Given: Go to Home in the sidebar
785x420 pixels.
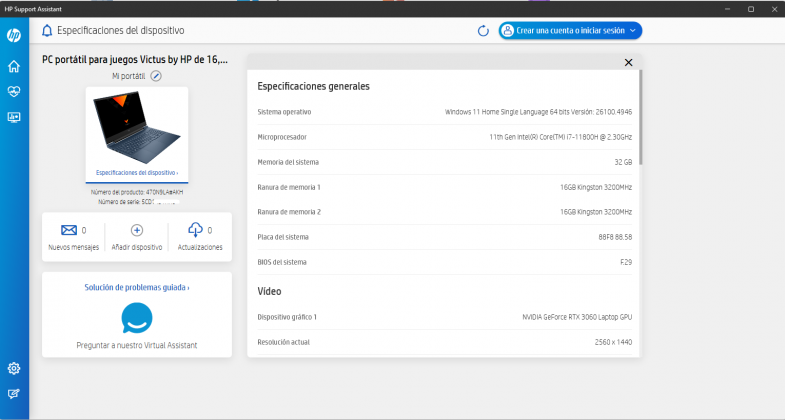Looking at the screenshot, I should (14, 66).
